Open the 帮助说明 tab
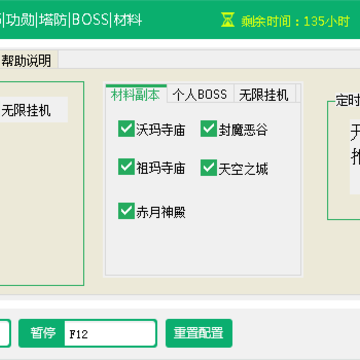The height and width of the screenshot is (360, 360). pyautogui.click(x=27, y=61)
